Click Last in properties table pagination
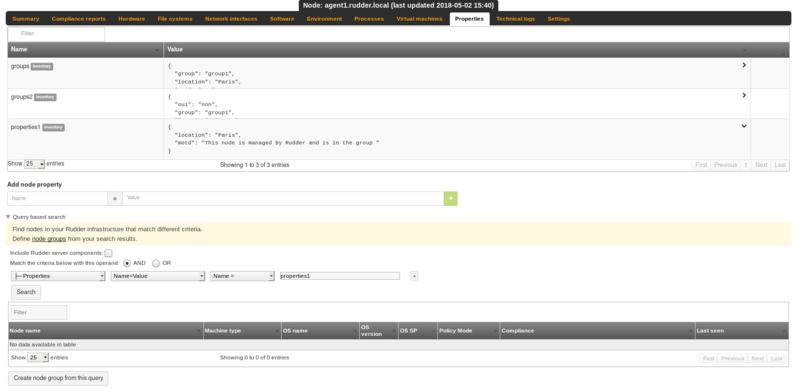The width and height of the screenshot is (800, 392). pos(780,165)
